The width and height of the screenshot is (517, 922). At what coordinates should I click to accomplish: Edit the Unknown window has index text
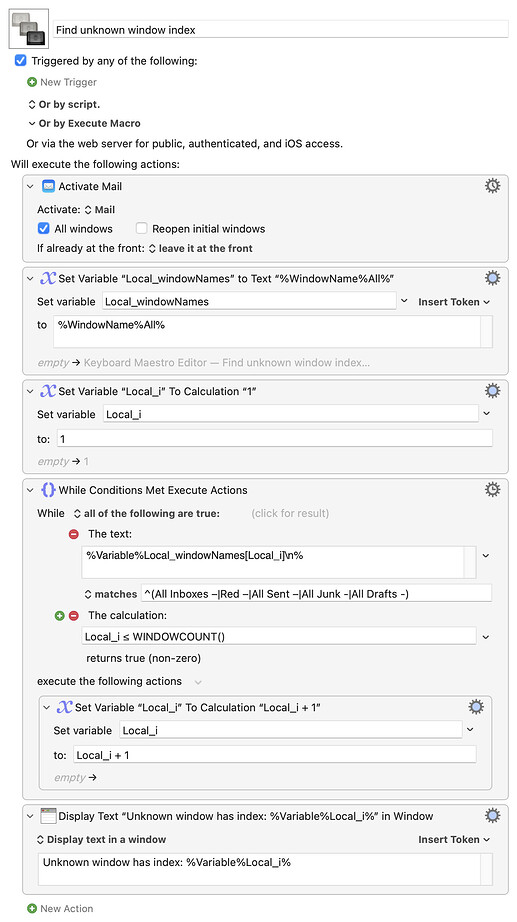pos(259,869)
